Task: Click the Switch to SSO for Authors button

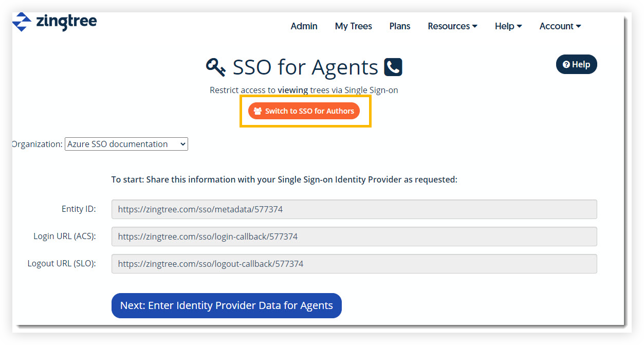Action: point(304,111)
